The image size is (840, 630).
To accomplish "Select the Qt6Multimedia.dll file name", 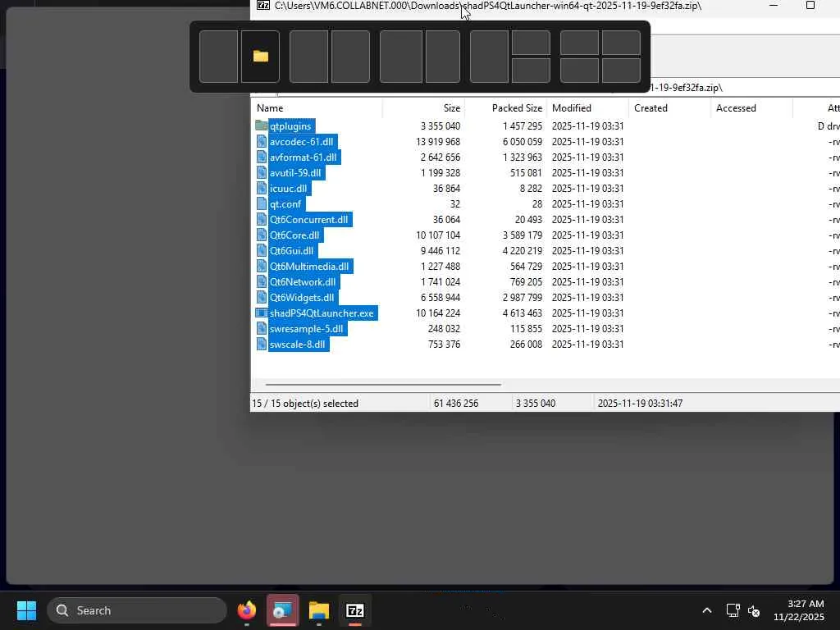I will [309, 267].
